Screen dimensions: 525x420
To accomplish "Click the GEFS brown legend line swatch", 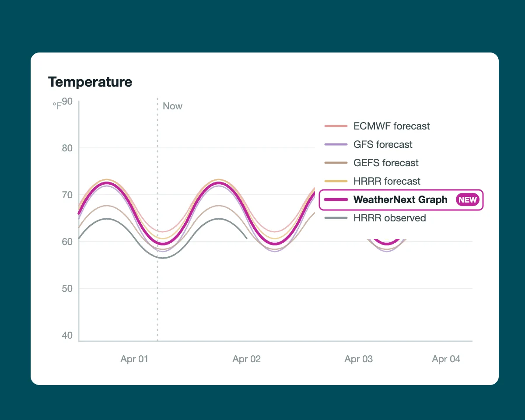I will 336,163.
